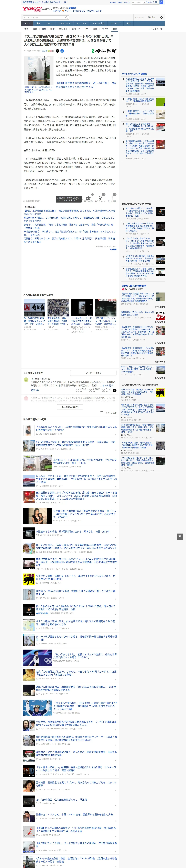Open the エキスパート navigation tab
186x868 pixels.
pyautogui.click(x=64, y=24)
